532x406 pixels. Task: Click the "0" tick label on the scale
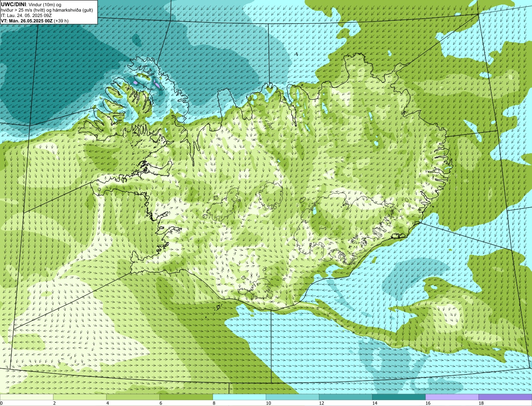point(1,403)
